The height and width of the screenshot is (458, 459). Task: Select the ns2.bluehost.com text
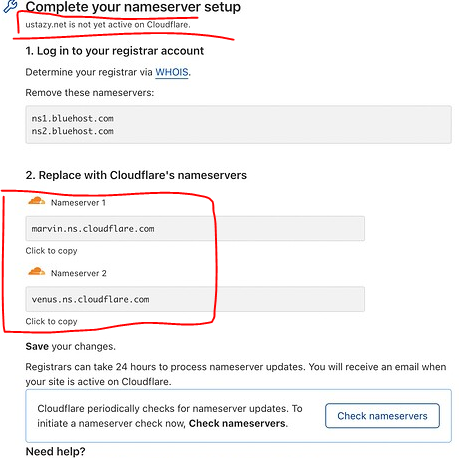[72, 131]
